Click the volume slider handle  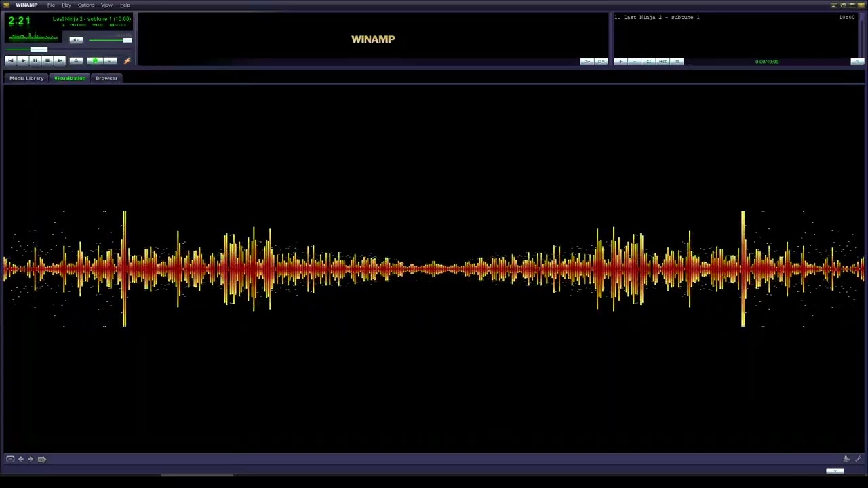(x=127, y=40)
